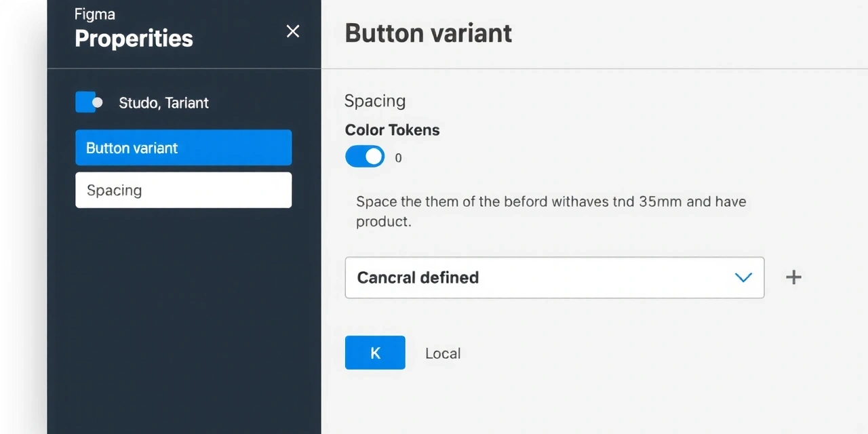This screenshot has height=434, width=868.
Task: Click the white knob on the Color Tokens toggle
Action: pyautogui.click(x=373, y=156)
